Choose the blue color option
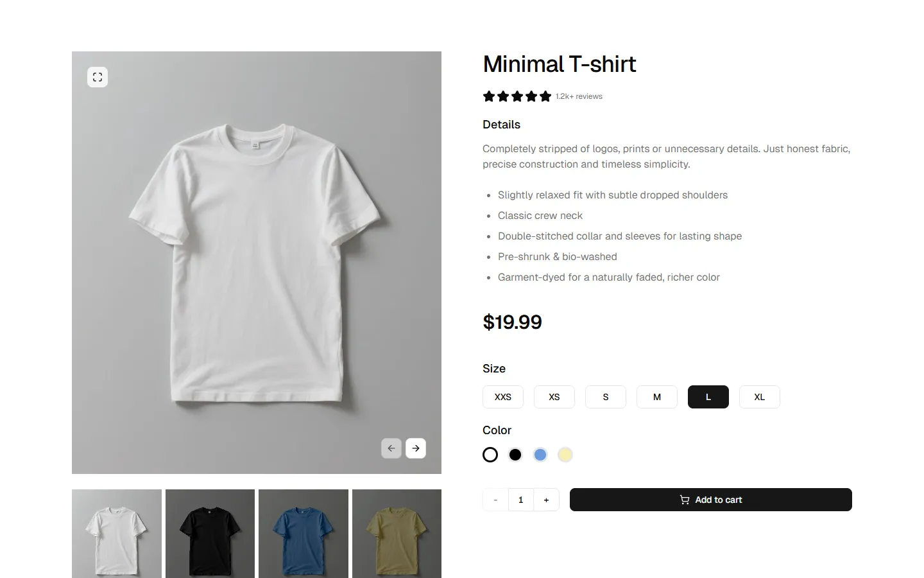Screen dimensions: 924x578 (540, 454)
